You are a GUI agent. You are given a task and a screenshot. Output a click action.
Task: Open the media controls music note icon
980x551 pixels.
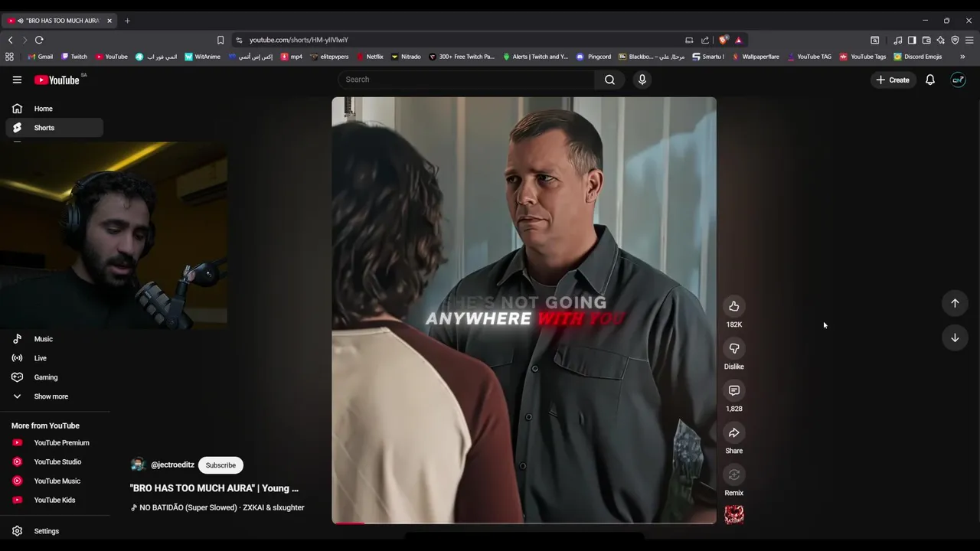tap(897, 40)
